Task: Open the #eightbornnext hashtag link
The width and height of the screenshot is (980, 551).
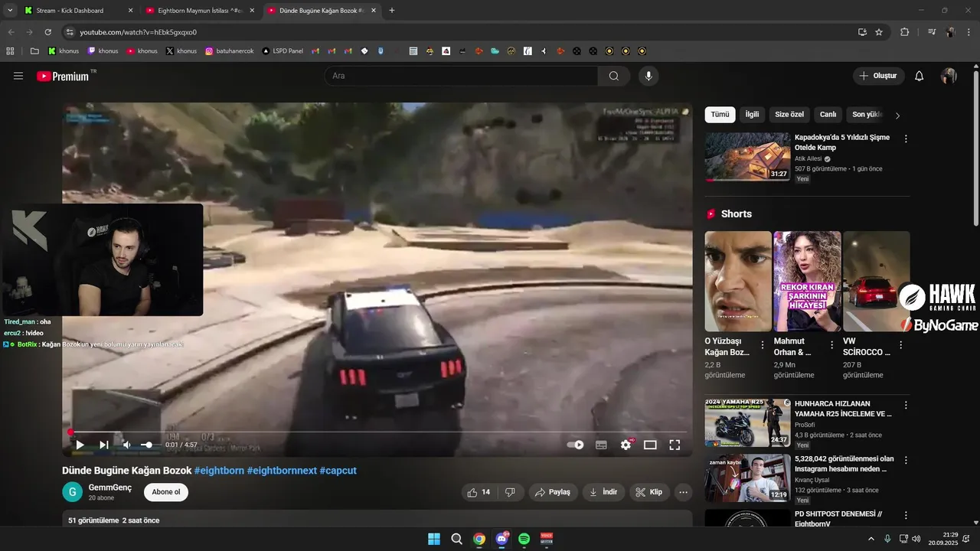Action: (x=282, y=471)
